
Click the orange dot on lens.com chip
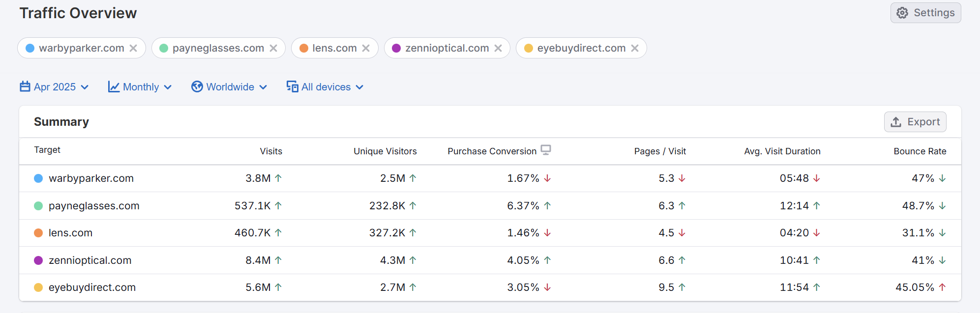304,48
